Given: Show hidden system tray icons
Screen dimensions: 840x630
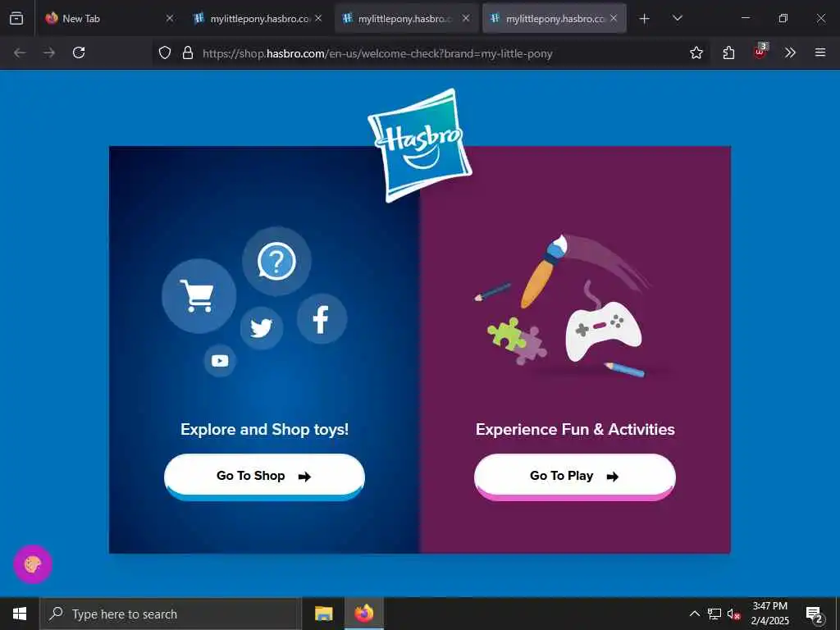Looking at the screenshot, I should [694, 614].
